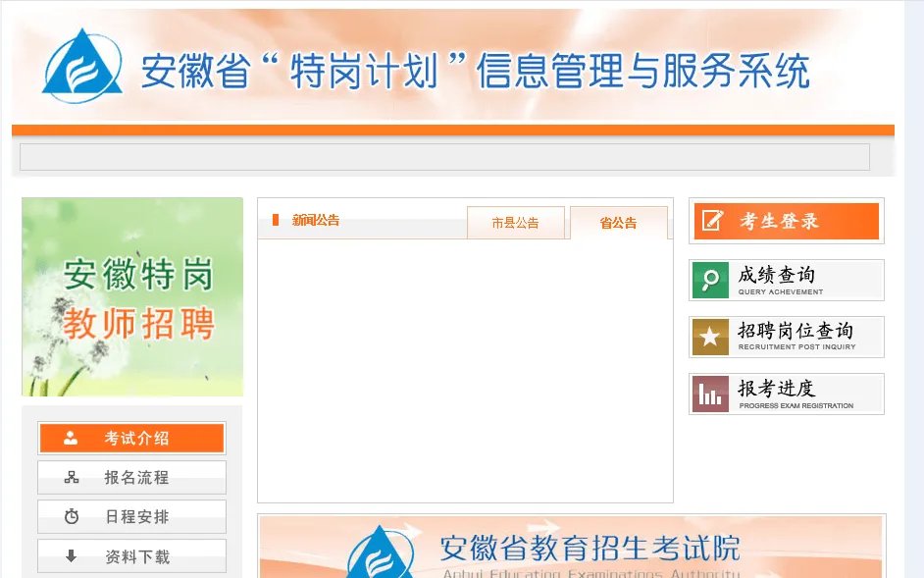Select the pencil icon beside 考生登录
This screenshot has width=924, height=578.
[x=709, y=221]
